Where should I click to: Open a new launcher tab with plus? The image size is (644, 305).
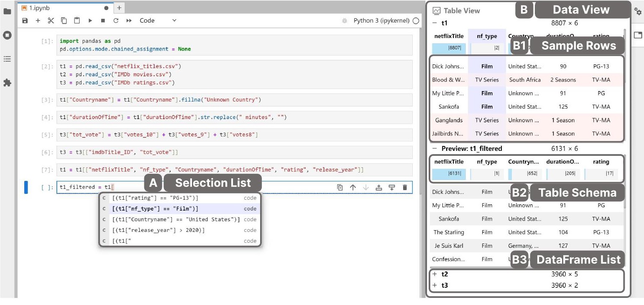119,8
